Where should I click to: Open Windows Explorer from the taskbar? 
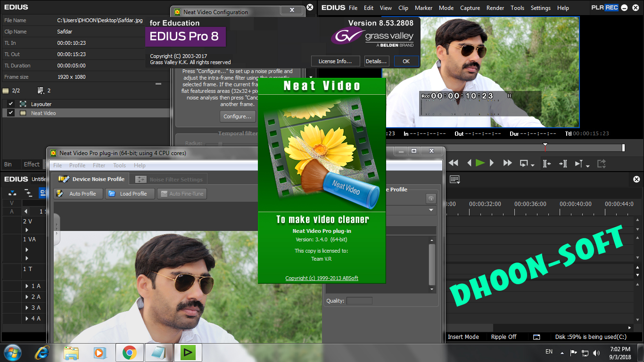coord(71,352)
